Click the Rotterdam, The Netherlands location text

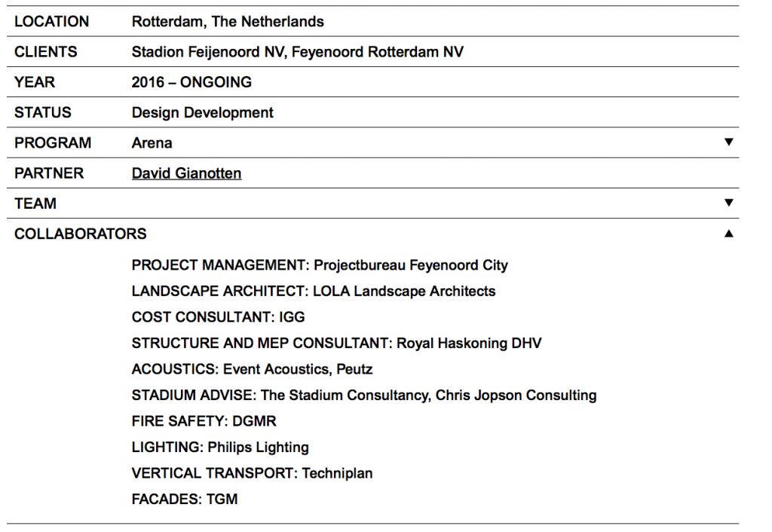[x=228, y=22]
